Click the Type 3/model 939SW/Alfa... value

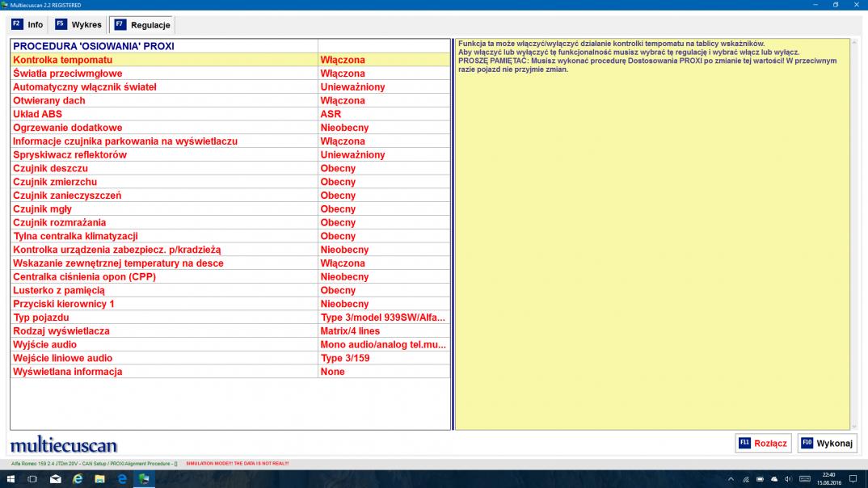(x=384, y=318)
